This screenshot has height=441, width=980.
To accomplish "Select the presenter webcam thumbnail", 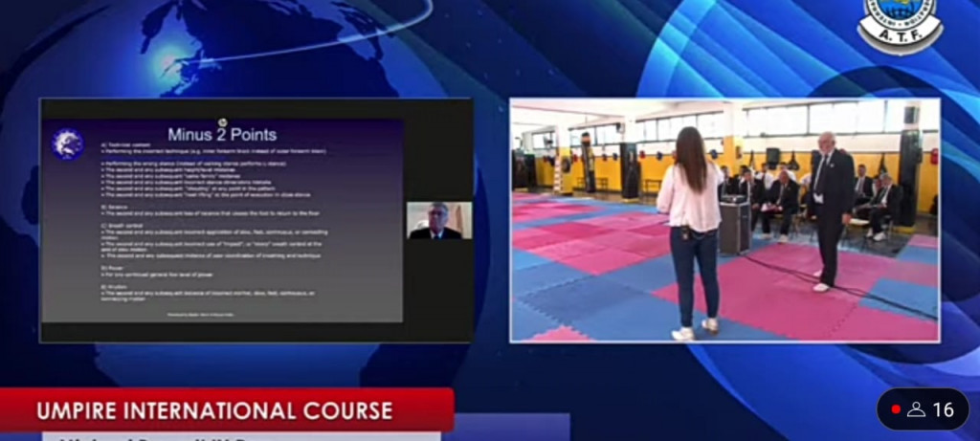I will (x=438, y=220).
